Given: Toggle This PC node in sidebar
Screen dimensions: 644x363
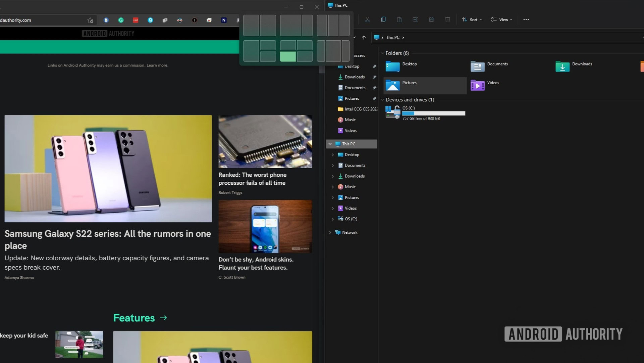Looking at the screenshot, I should tap(330, 143).
